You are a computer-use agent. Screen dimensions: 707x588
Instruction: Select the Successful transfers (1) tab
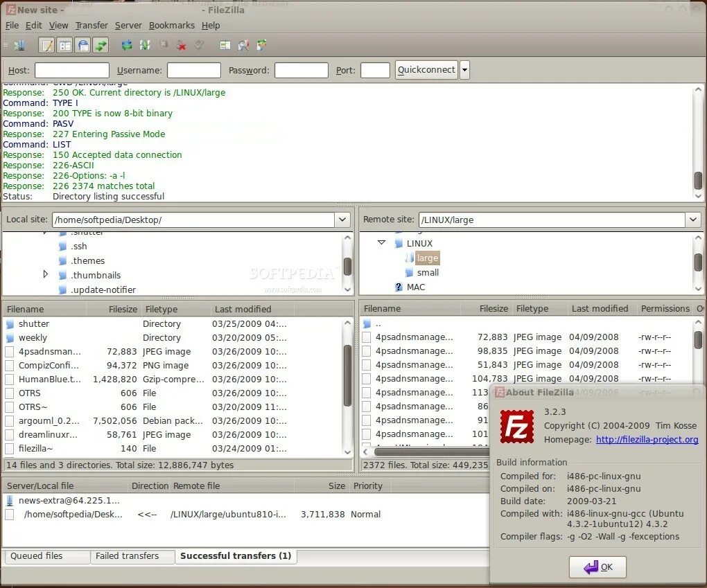(236, 556)
